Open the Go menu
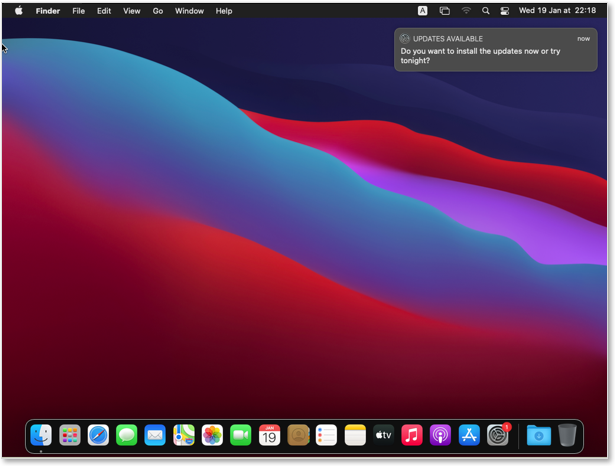Image resolution: width=615 pixels, height=466 pixels. tap(158, 11)
